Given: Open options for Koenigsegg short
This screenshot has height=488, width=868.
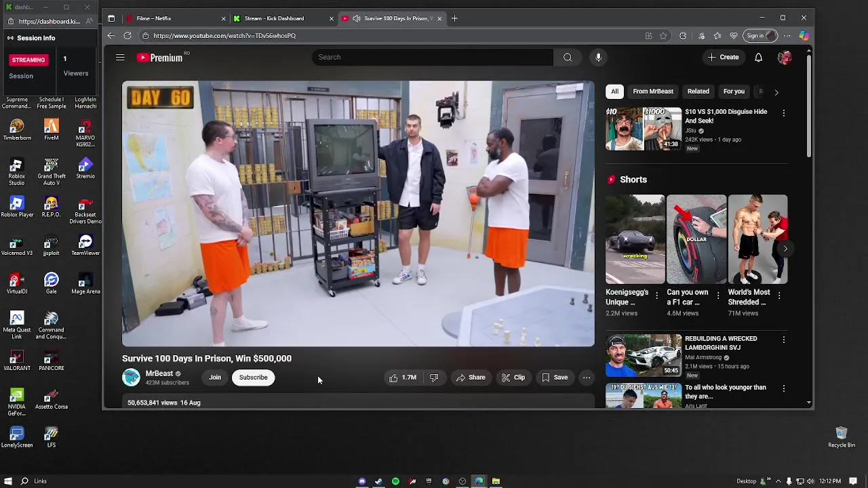Looking at the screenshot, I should pos(656,296).
